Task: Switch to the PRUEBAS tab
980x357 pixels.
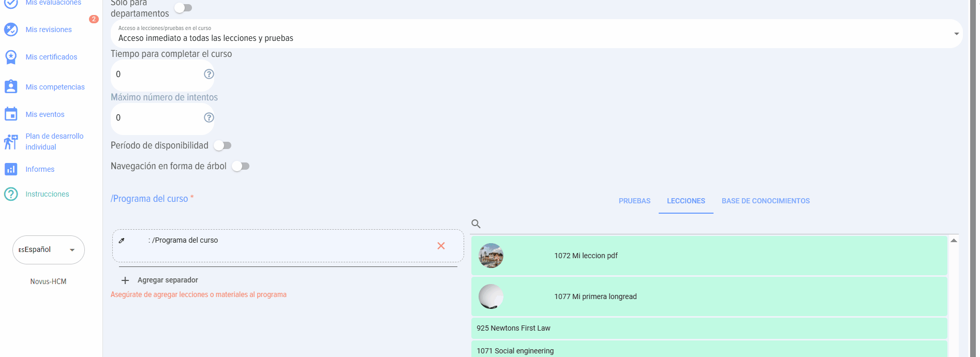Action: [x=634, y=201]
